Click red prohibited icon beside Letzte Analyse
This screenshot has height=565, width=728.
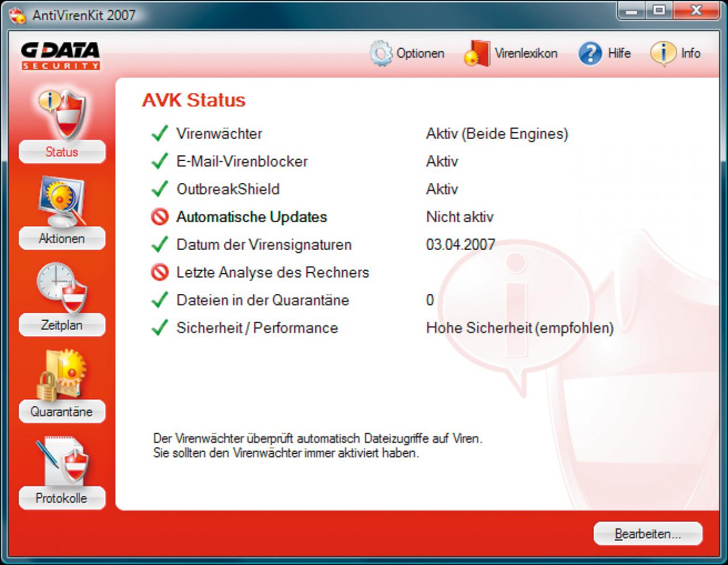click(160, 273)
